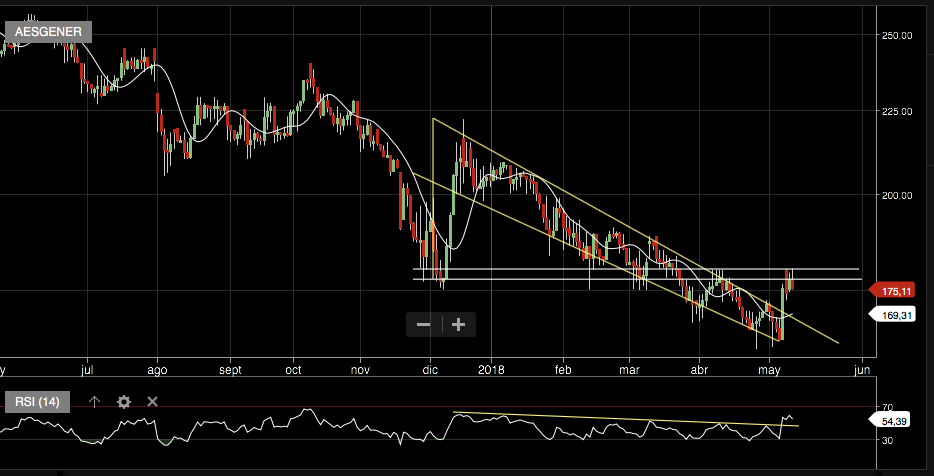Click the 250.00 price axis label
The width and height of the screenshot is (934, 476).
(x=897, y=36)
